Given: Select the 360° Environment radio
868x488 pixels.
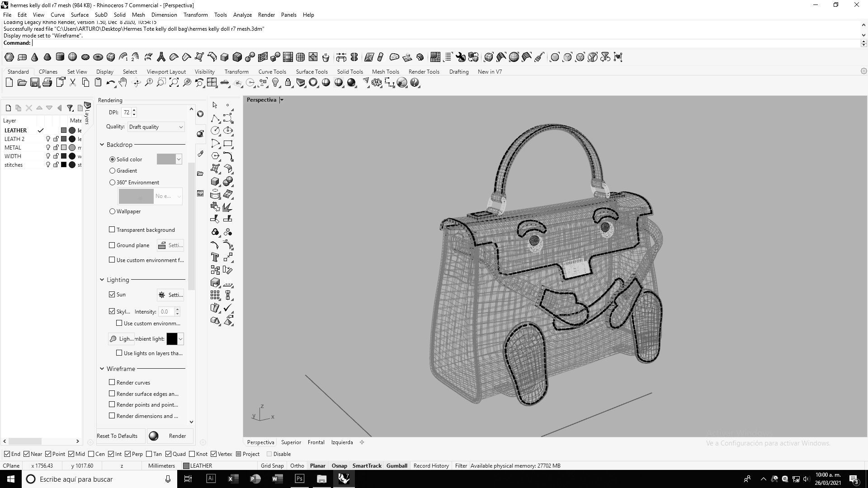Looking at the screenshot, I should (112, 183).
